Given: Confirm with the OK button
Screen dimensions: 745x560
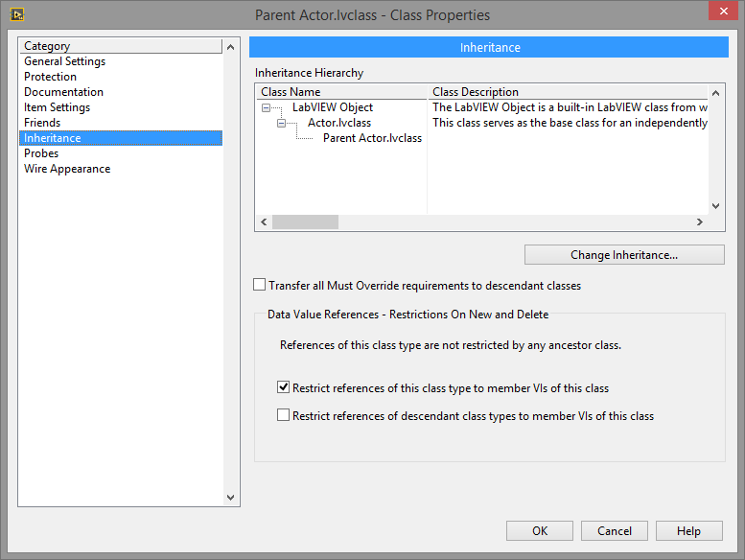Looking at the screenshot, I should (x=540, y=530).
